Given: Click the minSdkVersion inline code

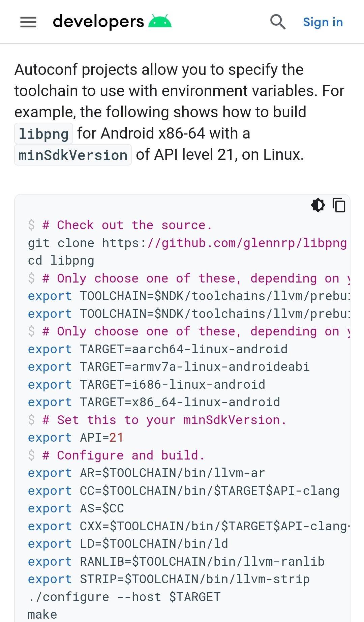Looking at the screenshot, I should (x=73, y=155).
